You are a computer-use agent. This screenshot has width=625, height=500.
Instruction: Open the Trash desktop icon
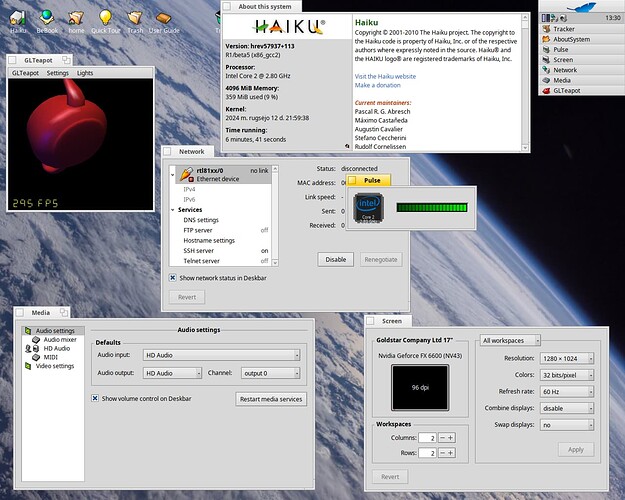point(137,18)
